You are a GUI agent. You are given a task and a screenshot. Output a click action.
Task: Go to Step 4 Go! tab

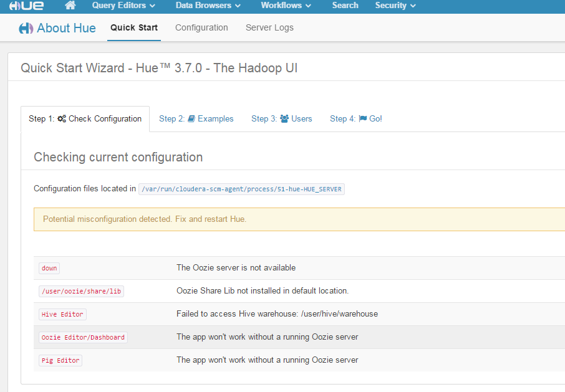[355, 119]
